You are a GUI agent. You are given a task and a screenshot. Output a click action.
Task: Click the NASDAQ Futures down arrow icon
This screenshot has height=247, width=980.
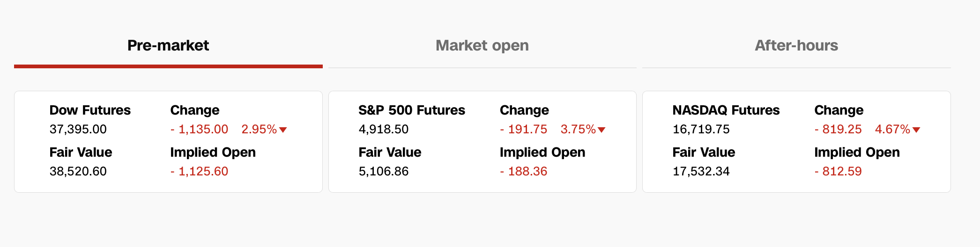click(916, 130)
